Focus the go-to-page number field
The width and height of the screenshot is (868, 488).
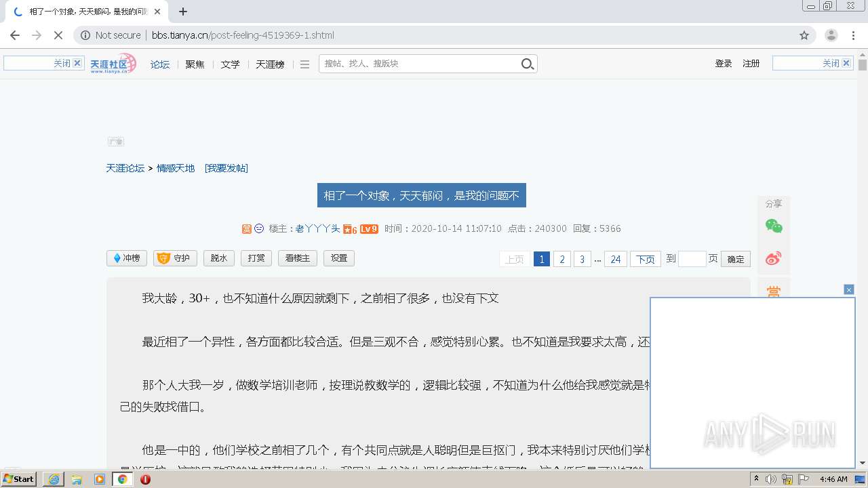(x=692, y=259)
